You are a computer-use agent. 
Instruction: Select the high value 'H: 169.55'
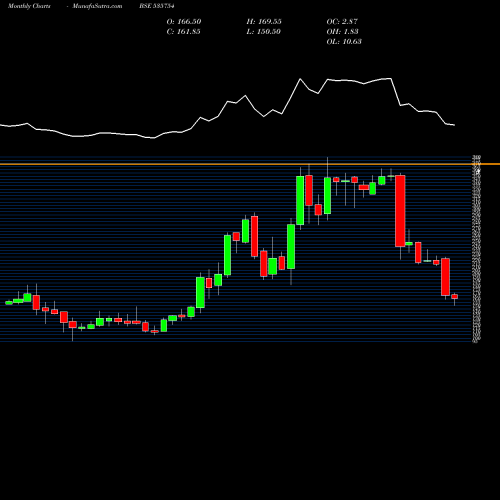pyautogui.click(x=264, y=22)
